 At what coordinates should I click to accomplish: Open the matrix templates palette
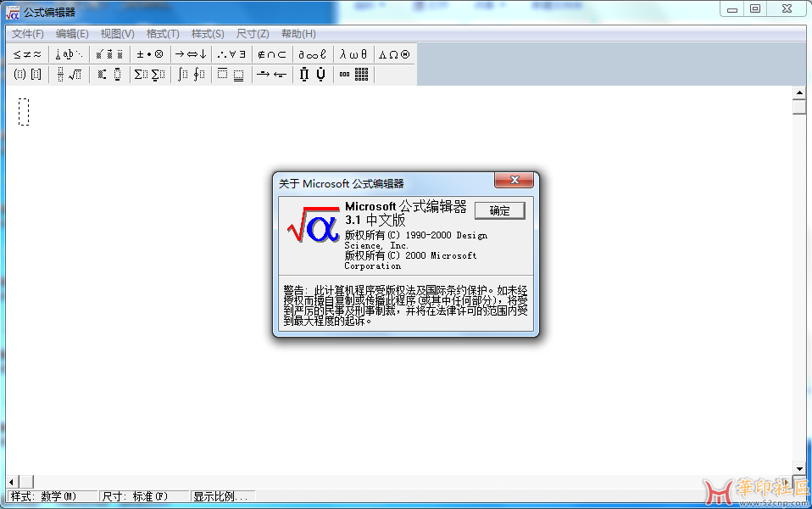(x=354, y=75)
